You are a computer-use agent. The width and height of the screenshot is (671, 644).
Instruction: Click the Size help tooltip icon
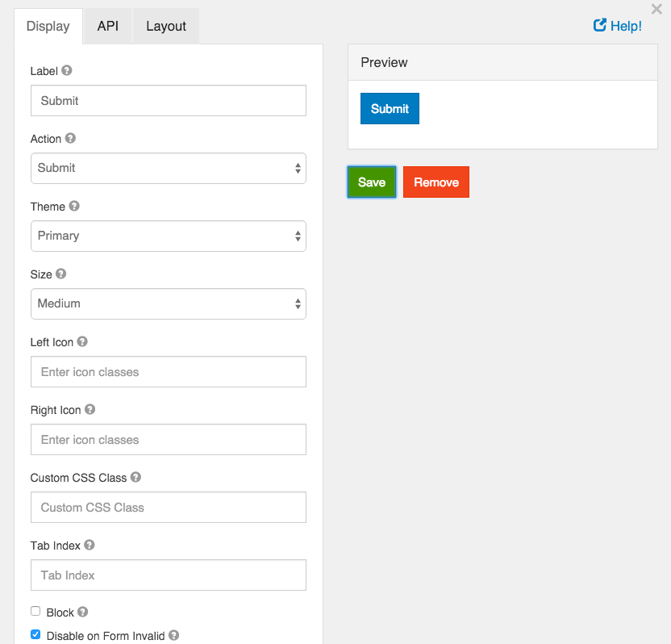62,274
